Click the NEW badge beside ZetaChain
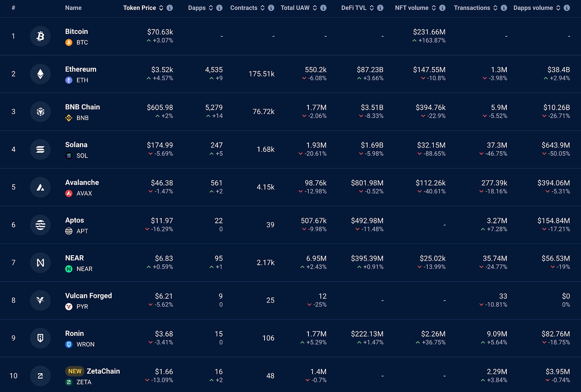Viewport: 581px width, 392px height. tap(75, 371)
